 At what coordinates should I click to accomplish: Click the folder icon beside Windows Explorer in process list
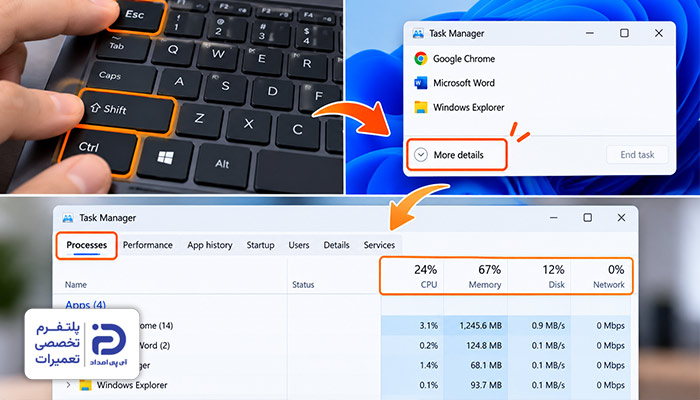pos(85,385)
